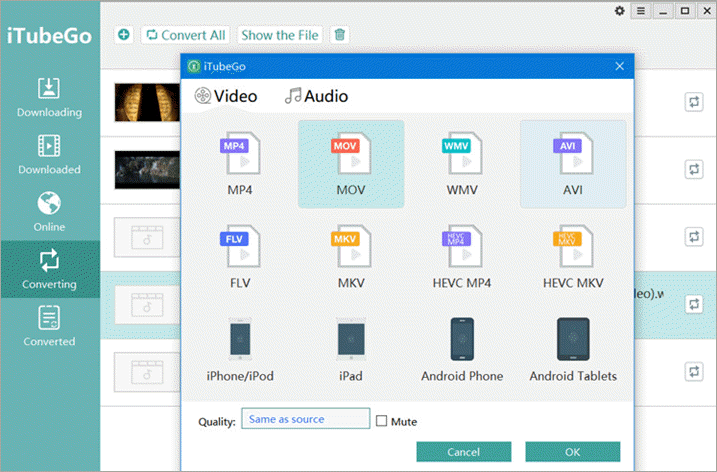
Task: Open the Quality dropdown
Action: click(305, 418)
